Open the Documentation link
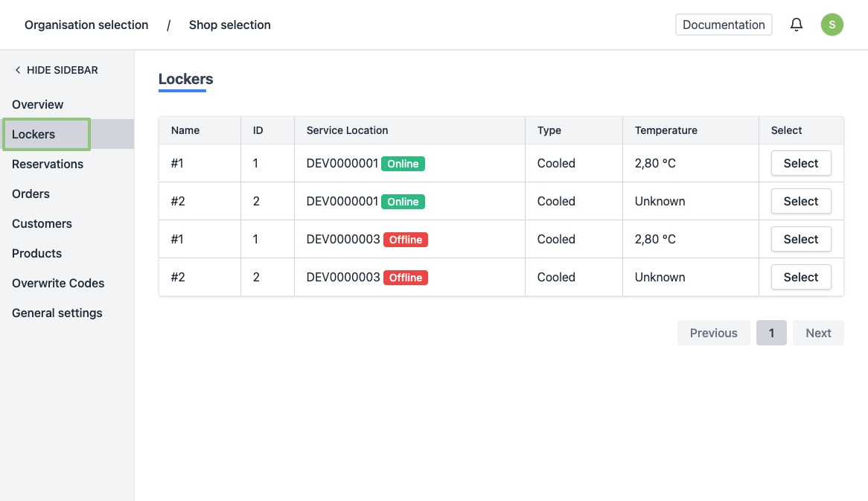 724,25
